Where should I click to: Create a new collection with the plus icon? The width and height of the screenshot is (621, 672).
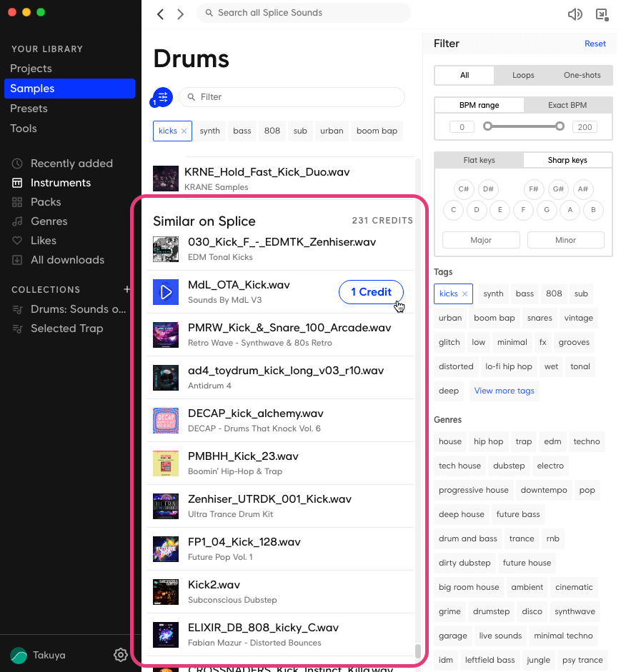(127, 289)
